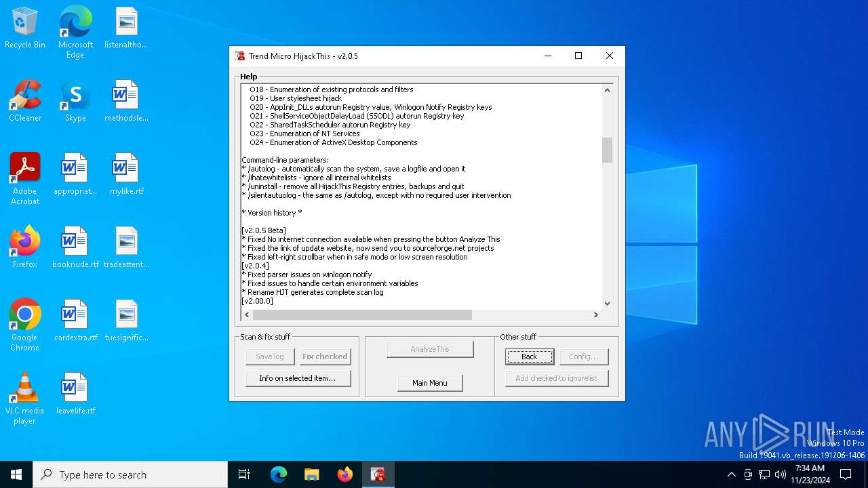Open the Google Chrome desktop shortcut

point(25,326)
